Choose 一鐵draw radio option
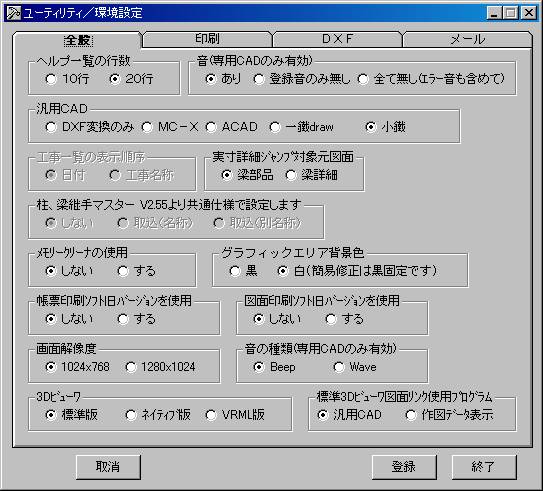This screenshot has width=543, height=491. tap(301, 127)
